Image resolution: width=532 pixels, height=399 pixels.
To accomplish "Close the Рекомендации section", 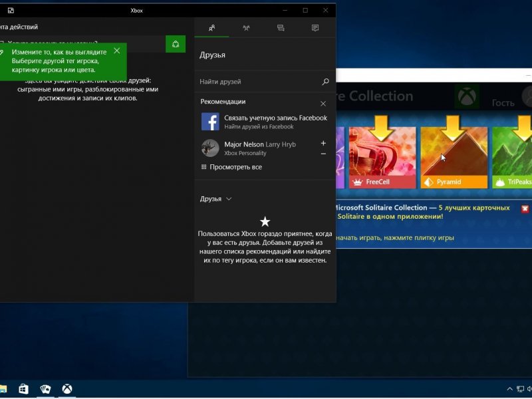I will 323,104.
